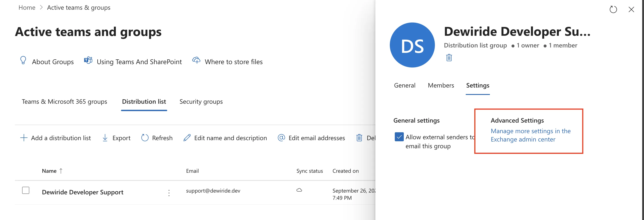This screenshot has height=220, width=644.
Task: Export the distribution lists
Action: point(116,138)
